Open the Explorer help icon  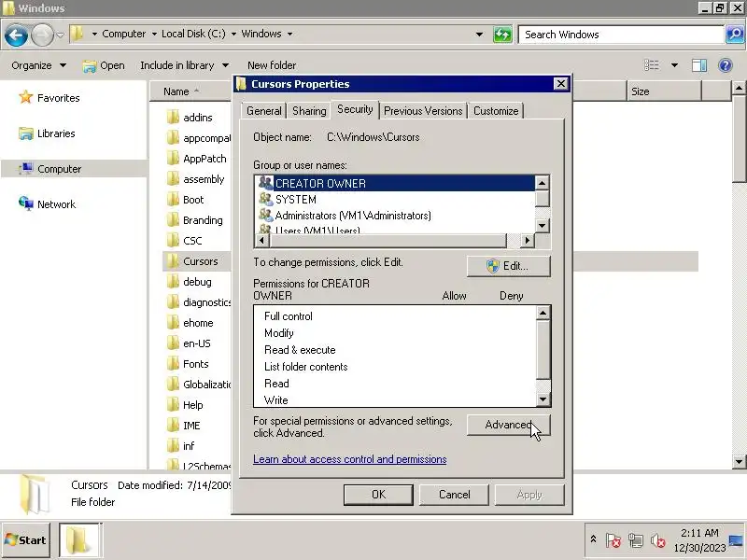tap(726, 65)
